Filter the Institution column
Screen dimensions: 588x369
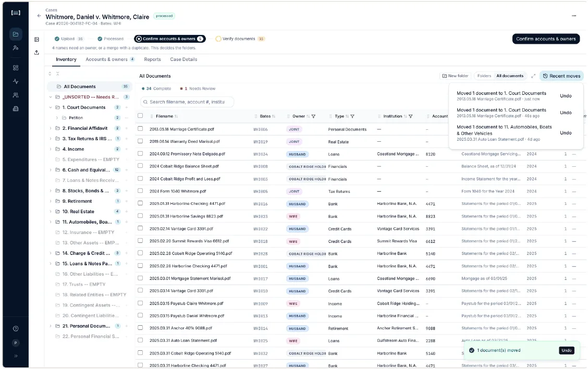click(x=411, y=116)
